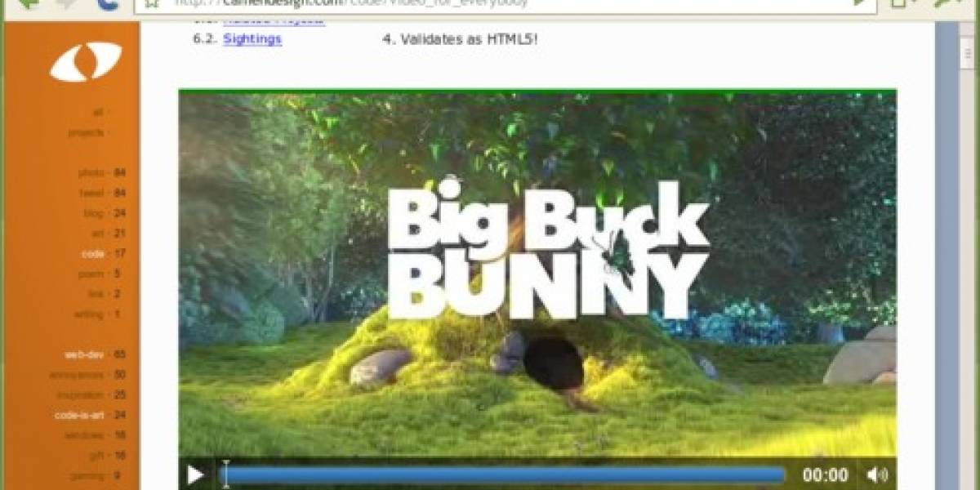Click the playhead handle at the start

[x=225, y=474]
